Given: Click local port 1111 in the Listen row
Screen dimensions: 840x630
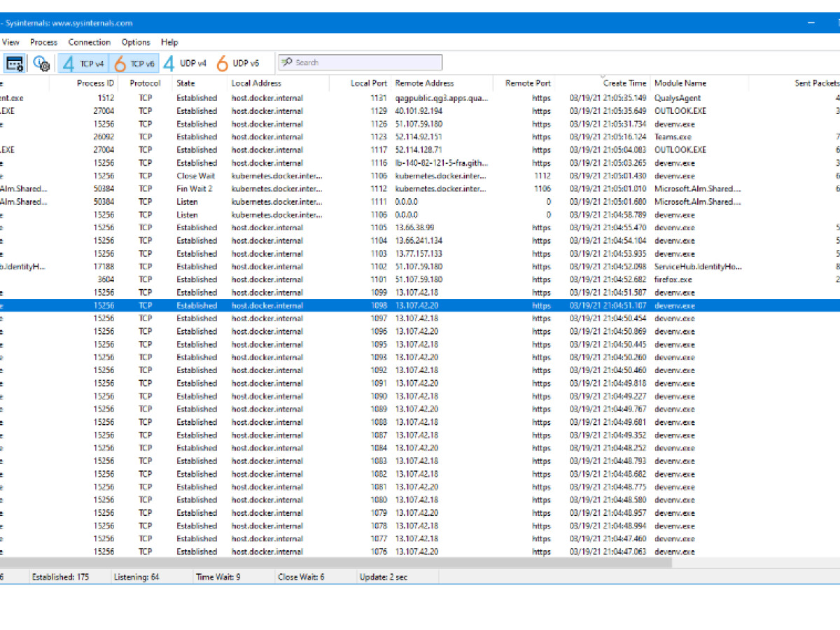Looking at the screenshot, I should pos(379,202).
